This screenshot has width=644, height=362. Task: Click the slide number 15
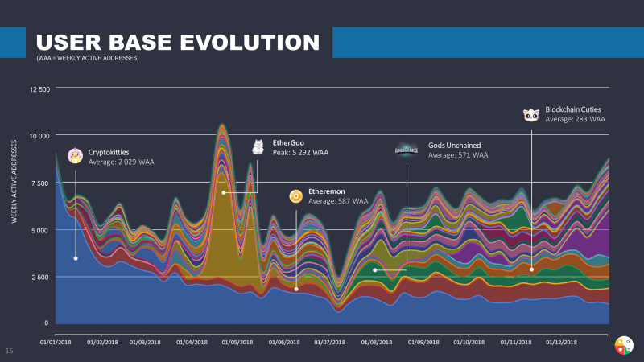[10, 352]
